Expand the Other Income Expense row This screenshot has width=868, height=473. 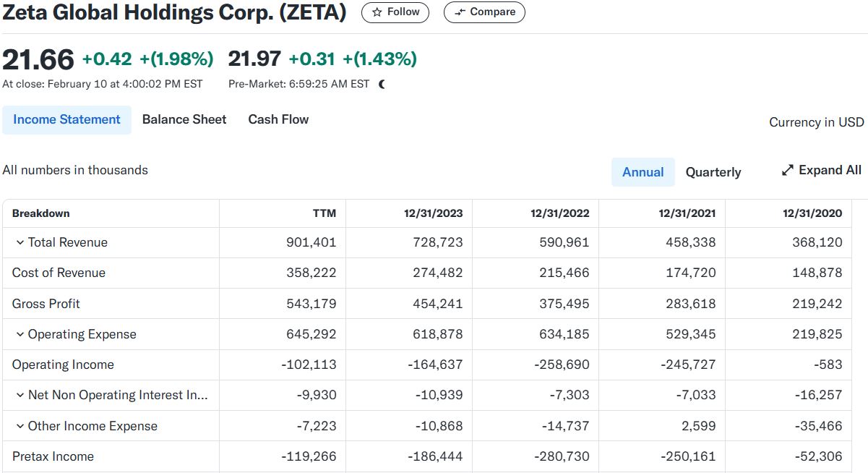[x=20, y=426]
